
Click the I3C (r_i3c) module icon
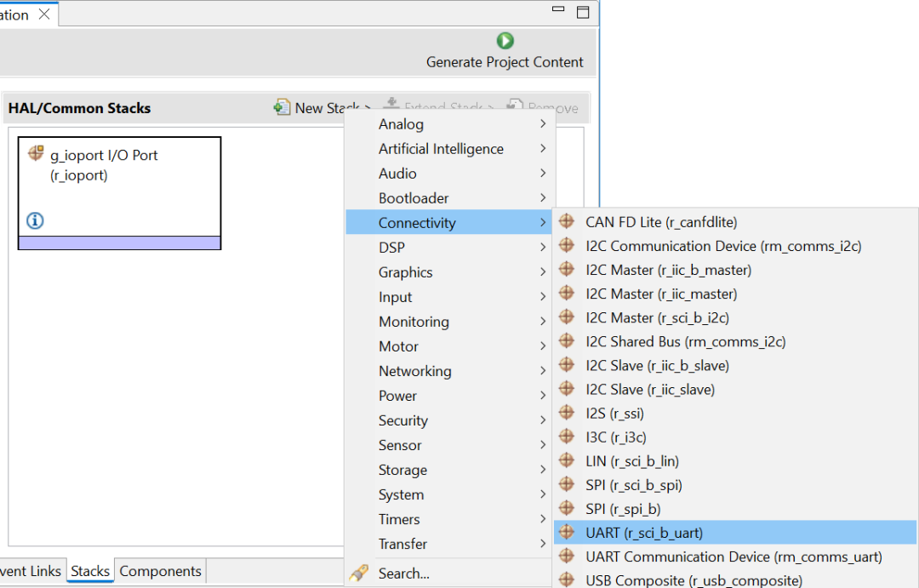point(568,437)
